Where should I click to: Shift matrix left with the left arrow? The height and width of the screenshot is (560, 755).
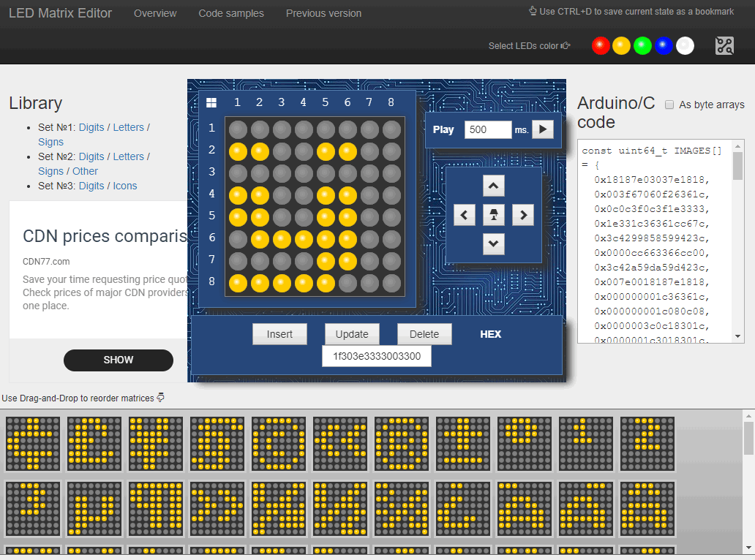point(464,215)
